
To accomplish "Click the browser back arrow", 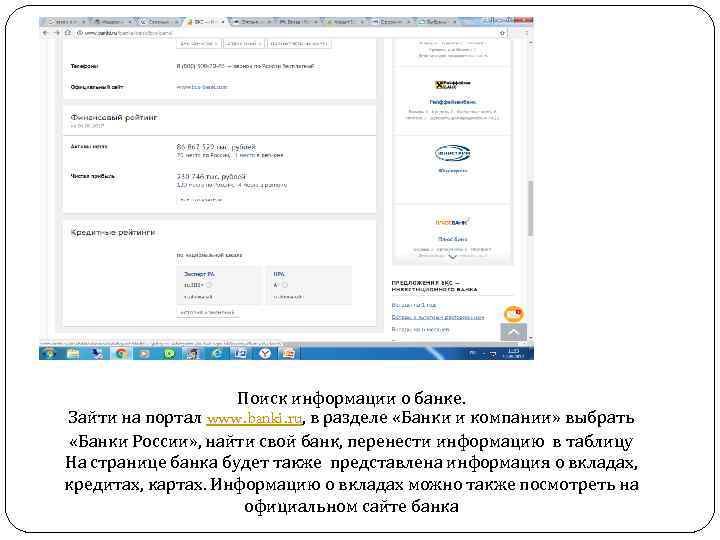I will [x=45, y=33].
